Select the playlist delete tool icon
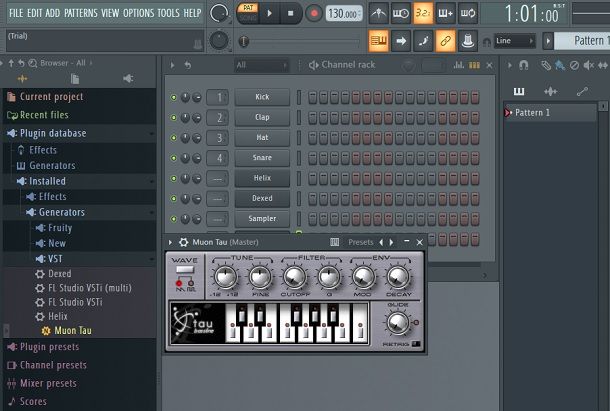 (574, 65)
